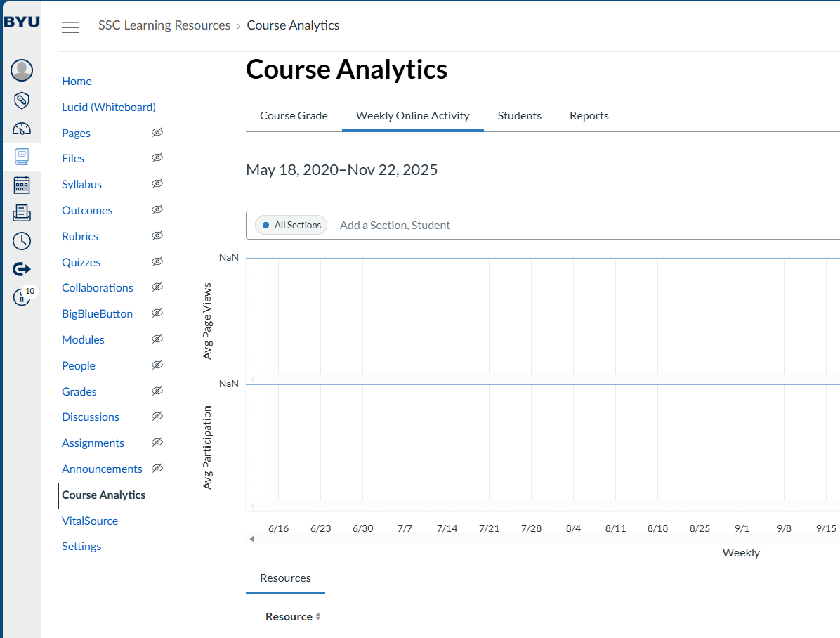Open the Files link
The width and height of the screenshot is (840, 638).
tap(73, 159)
